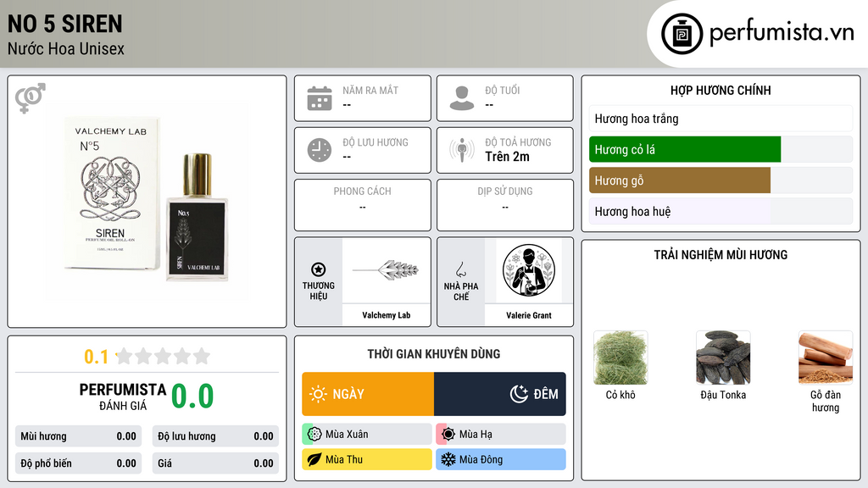Click the Hương hoa trắng accord bar
The image size is (868, 488).
tap(721, 119)
